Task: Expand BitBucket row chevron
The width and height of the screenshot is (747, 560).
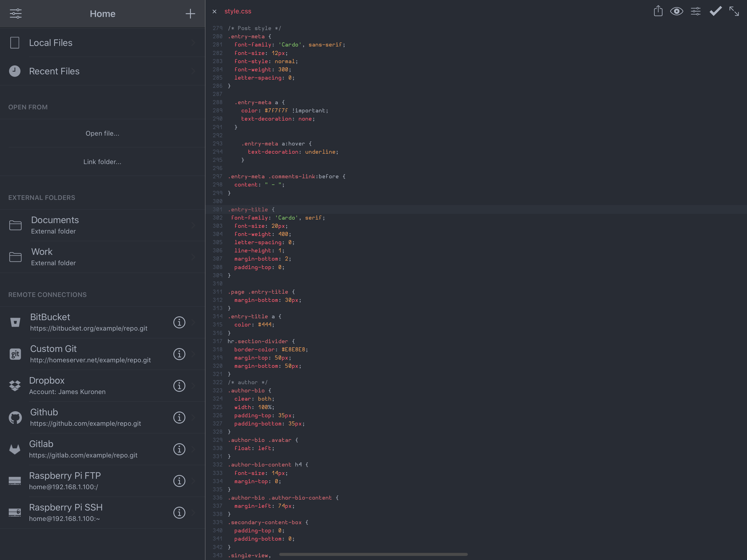Action: 194,322
